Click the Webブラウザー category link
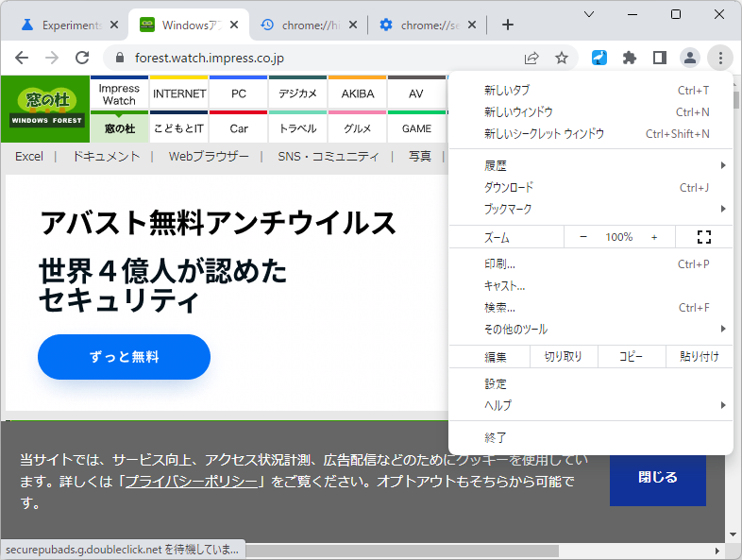This screenshot has width=742, height=560. pos(209,156)
